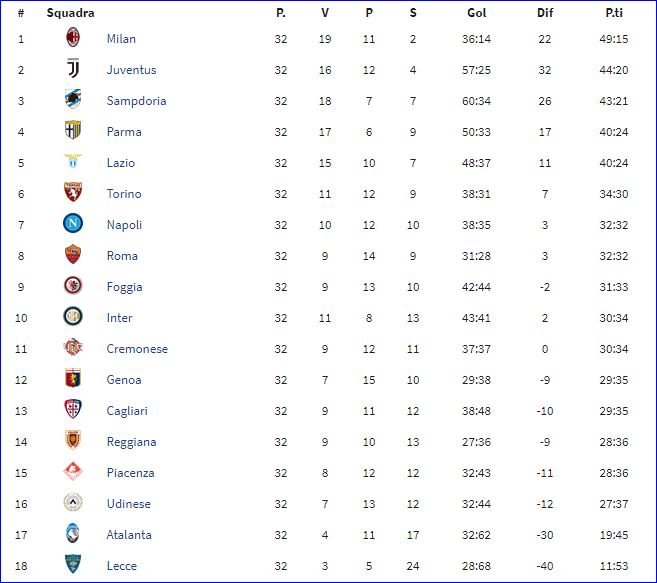Click the Torino bull crest

click(x=73, y=192)
